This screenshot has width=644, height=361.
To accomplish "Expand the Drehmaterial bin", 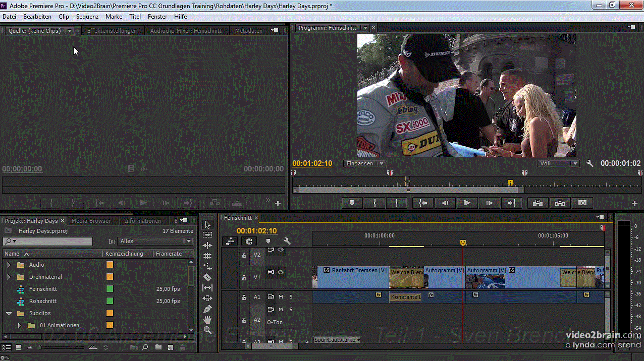I will pyautogui.click(x=9, y=277).
